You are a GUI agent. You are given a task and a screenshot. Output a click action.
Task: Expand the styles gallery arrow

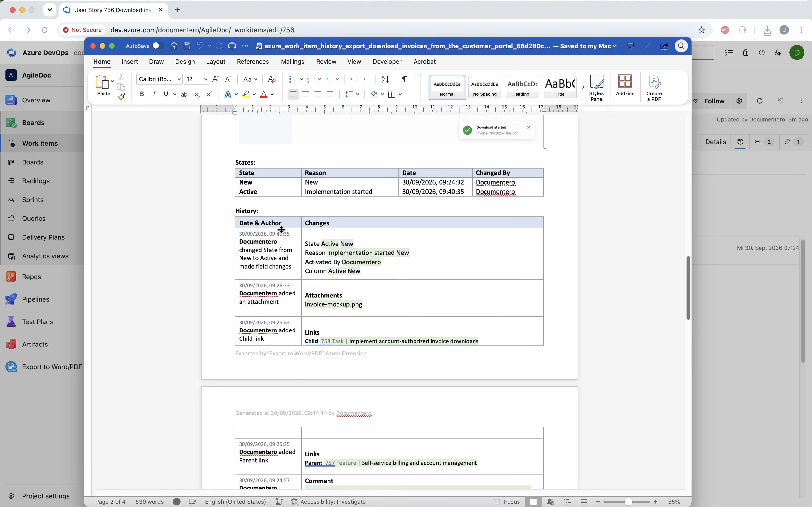(583, 87)
